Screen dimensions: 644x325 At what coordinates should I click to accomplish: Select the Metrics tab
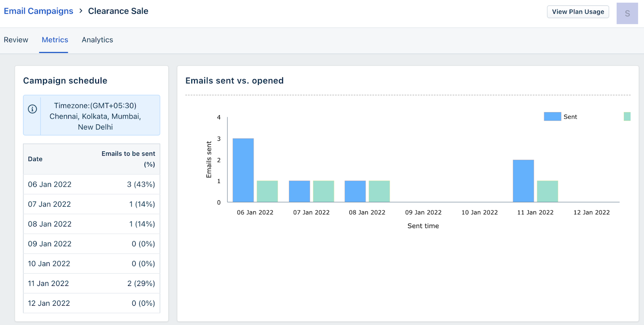pyautogui.click(x=55, y=40)
